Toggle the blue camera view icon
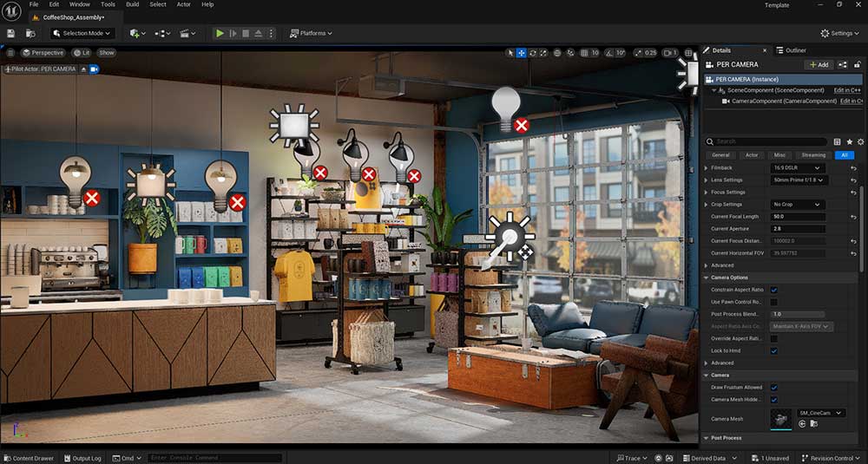Viewport: 868px width, 464px height. point(94,69)
